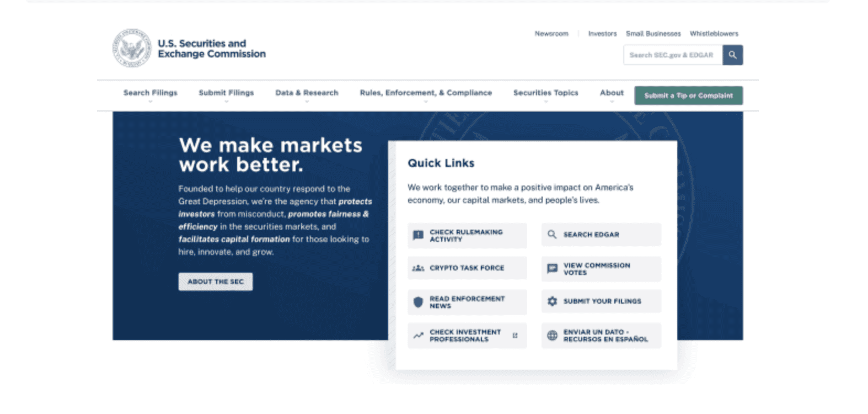Screen dimensions: 868x414
Task: Click the Read Enforcement News quick link
Action: click(x=467, y=302)
